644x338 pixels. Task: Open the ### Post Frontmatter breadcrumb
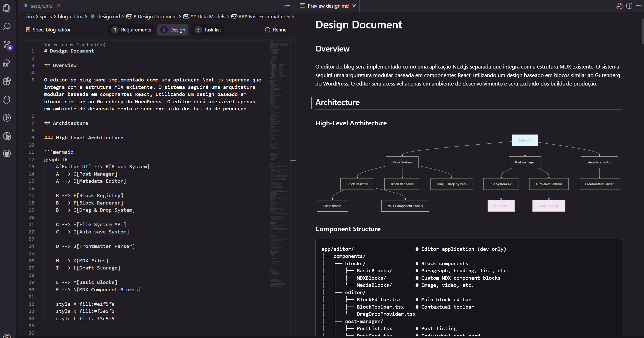pos(263,16)
